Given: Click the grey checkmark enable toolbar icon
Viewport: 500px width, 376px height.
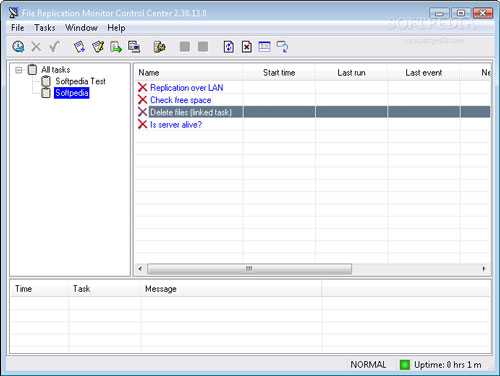Looking at the screenshot, I should (54, 47).
